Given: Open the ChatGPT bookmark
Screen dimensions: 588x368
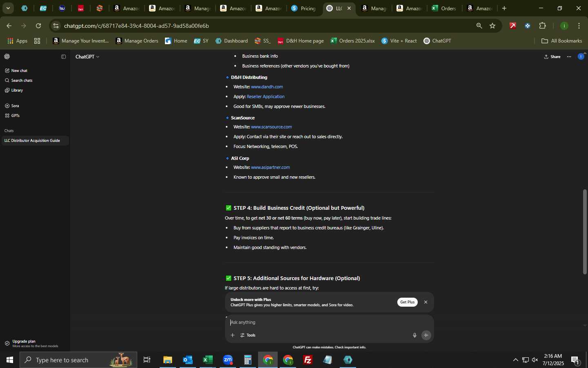Looking at the screenshot, I should [x=437, y=41].
